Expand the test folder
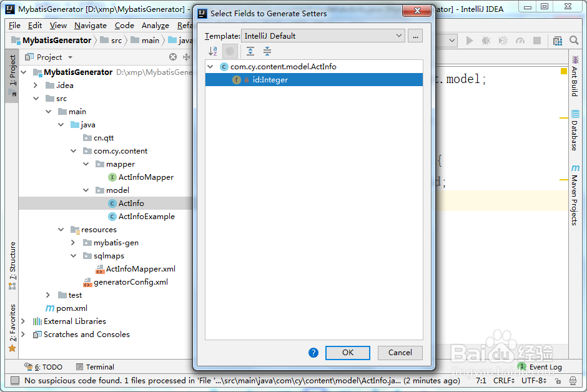Screen dimensions: 587x392 click(48, 295)
